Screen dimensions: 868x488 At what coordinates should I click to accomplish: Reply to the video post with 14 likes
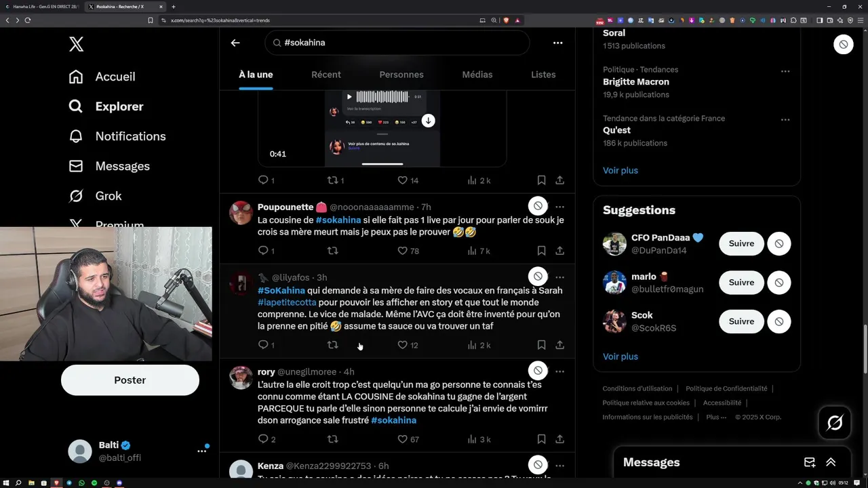[x=266, y=180]
